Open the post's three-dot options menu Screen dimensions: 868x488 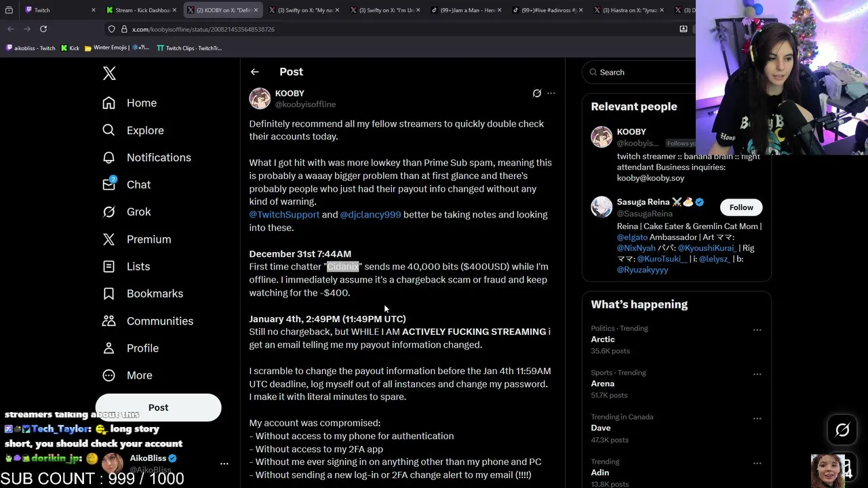click(x=551, y=93)
